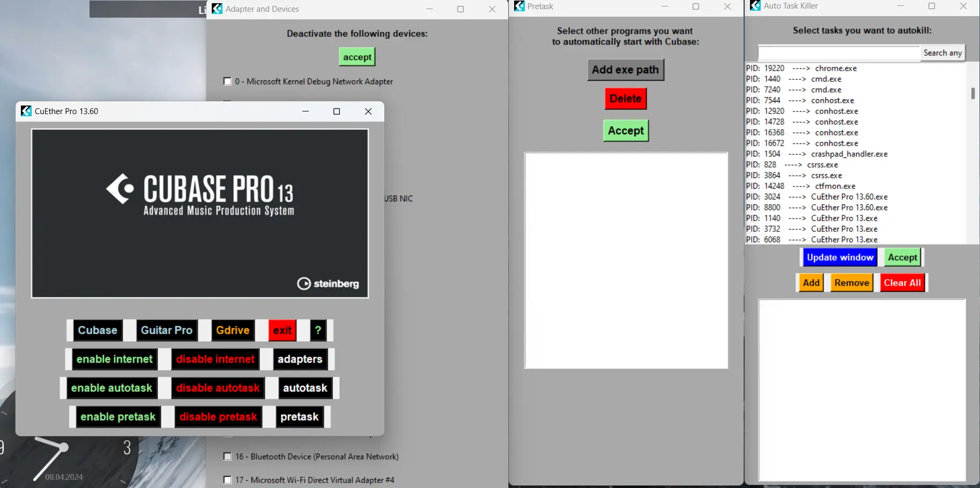Screen dimensions: 980x488
Task: Click red Clear All button
Action: [x=902, y=283]
